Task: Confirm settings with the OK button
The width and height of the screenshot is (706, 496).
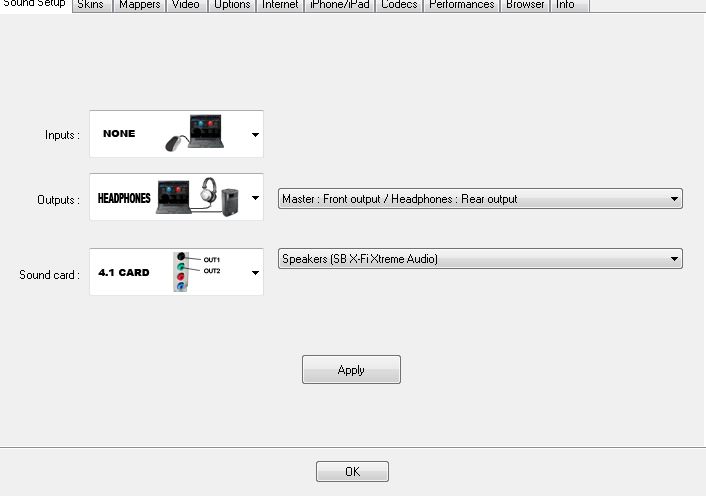Action: (352, 471)
